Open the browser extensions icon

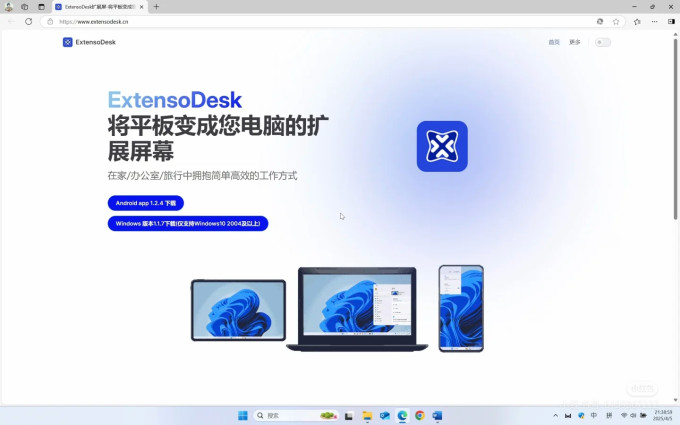click(x=637, y=21)
